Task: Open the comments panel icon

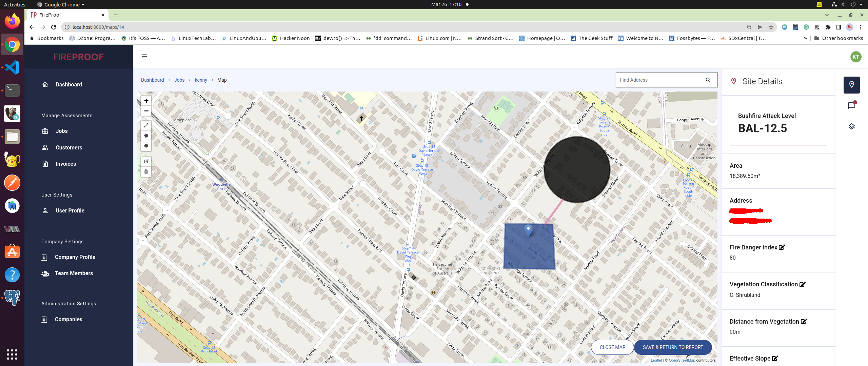Action: [x=851, y=105]
